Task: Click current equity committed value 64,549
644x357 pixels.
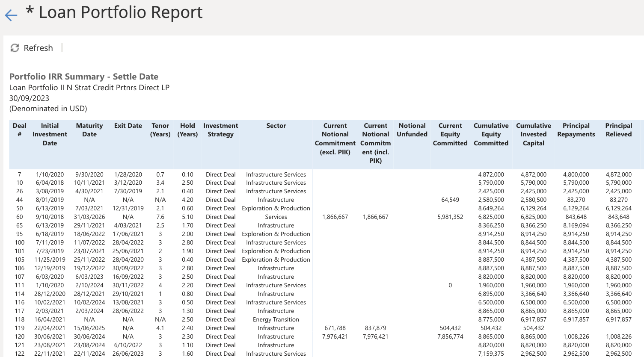Action: (x=450, y=200)
